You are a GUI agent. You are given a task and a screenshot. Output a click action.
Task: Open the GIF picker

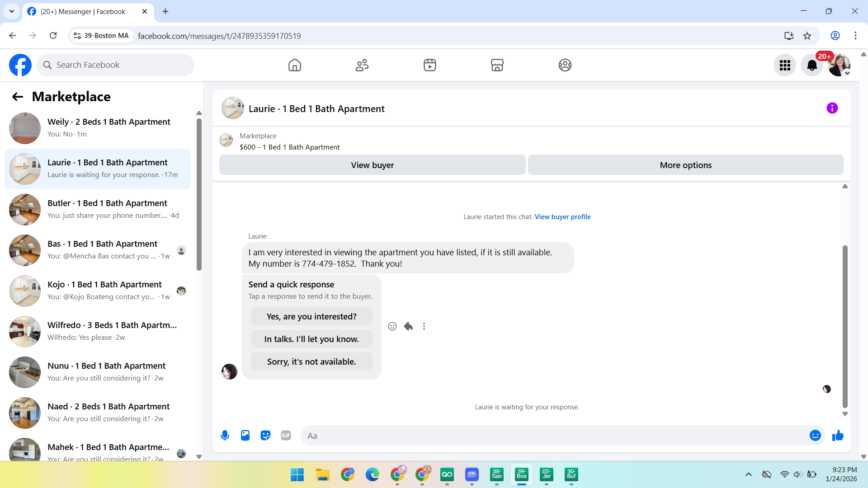pyautogui.click(x=286, y=436)
